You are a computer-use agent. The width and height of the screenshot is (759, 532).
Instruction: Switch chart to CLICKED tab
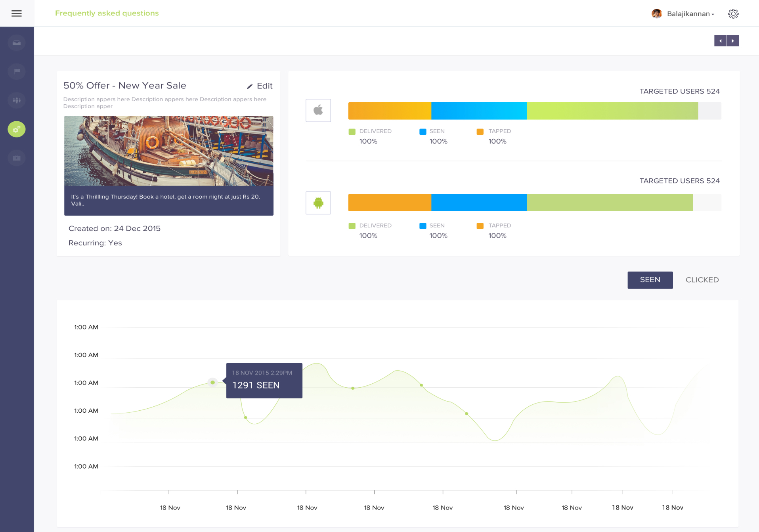click(x=702, y=280)
